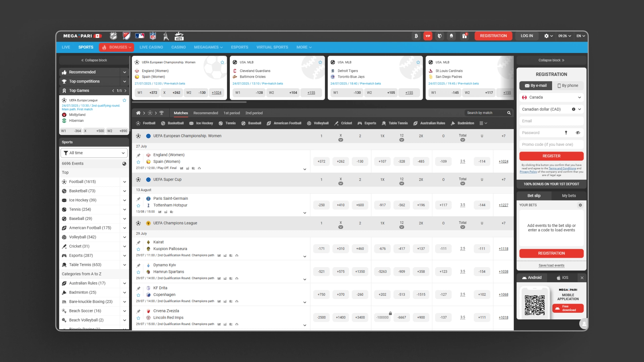Click the trophy icon in breadcrumb
644x362 pixels.
pyautogui.click(x=161, y=113)
